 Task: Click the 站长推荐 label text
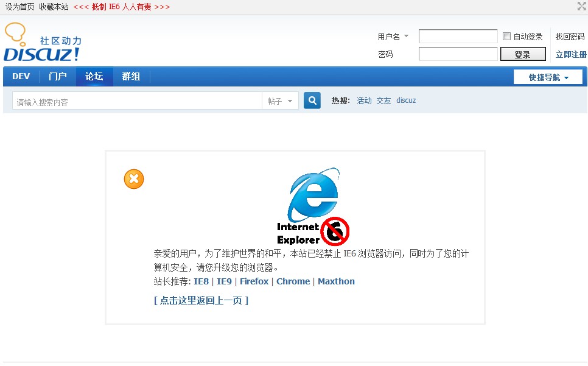[x=172, y=281]
